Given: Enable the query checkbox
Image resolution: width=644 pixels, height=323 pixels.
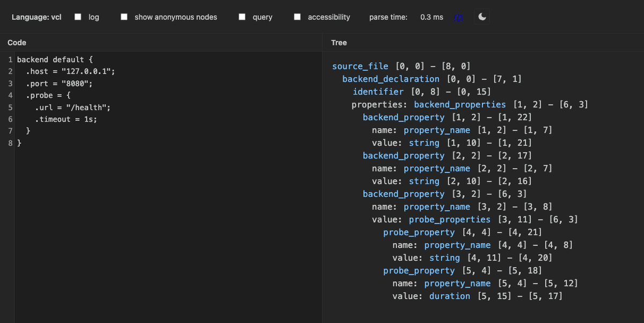Looking at the screenshot, I should (x=243, y=17).
